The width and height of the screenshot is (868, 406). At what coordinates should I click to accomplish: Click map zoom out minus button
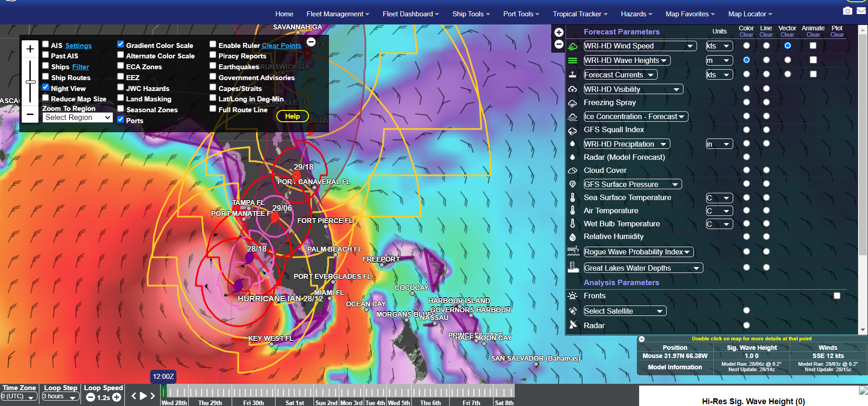[x=30, y=114]
